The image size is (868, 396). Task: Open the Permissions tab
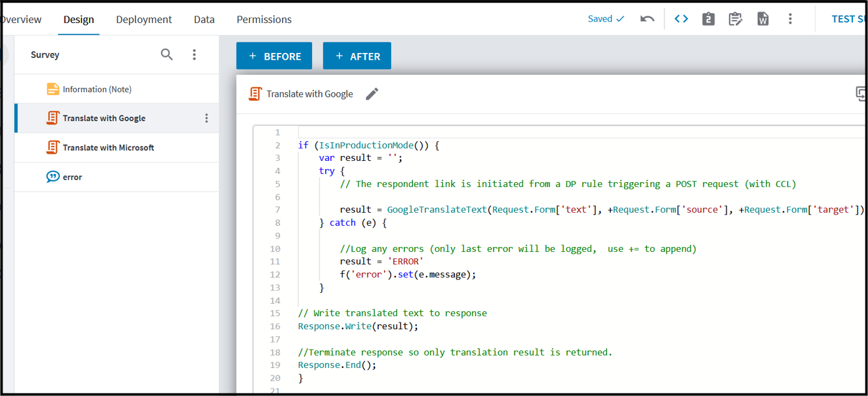click(264, 19)
